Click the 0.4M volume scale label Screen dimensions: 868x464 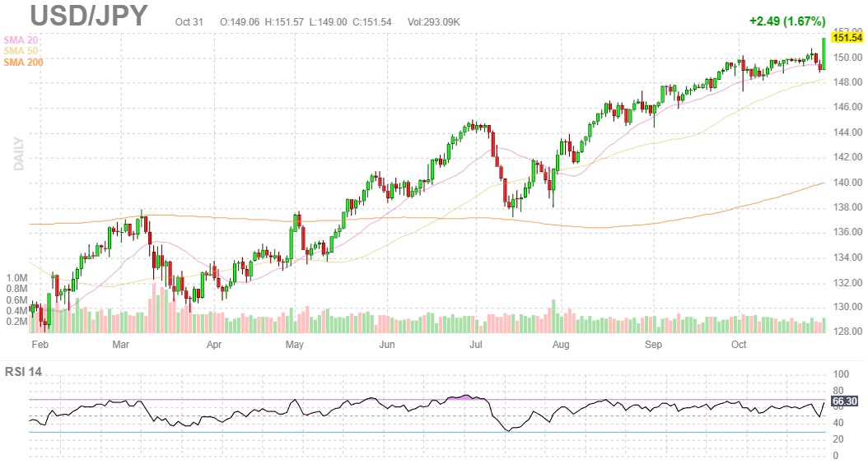click(x=16, y=311)
